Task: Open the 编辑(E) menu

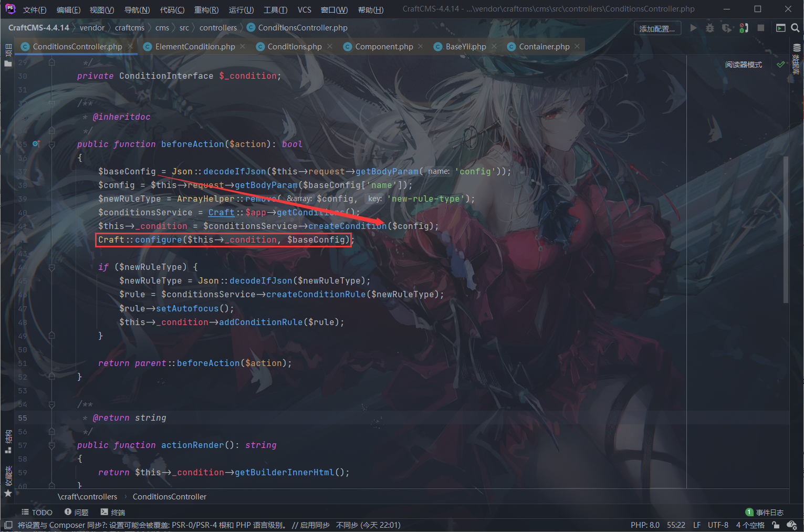Action: pyautogui.click(x=68, y=9)
